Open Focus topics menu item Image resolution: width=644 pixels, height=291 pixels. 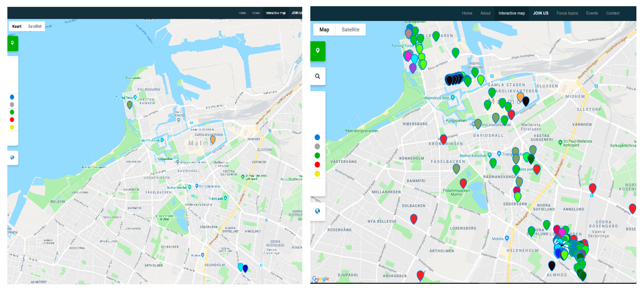point(567,13)
